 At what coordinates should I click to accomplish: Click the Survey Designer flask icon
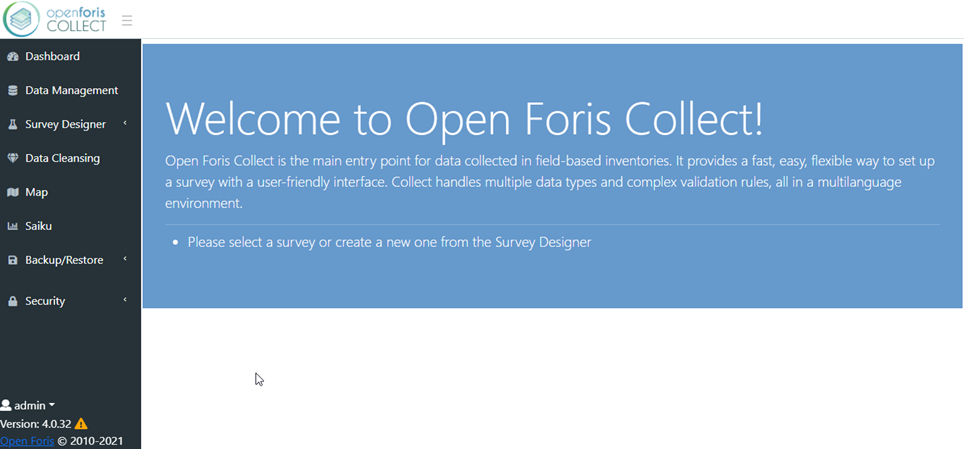pyautogui.click(x=12, y=124)
